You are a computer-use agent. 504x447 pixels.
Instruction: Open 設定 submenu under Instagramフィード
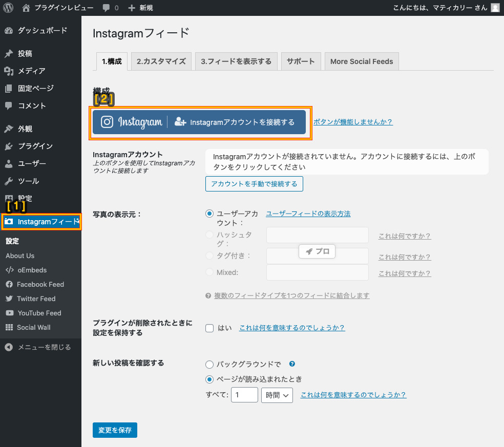[12, 241]
